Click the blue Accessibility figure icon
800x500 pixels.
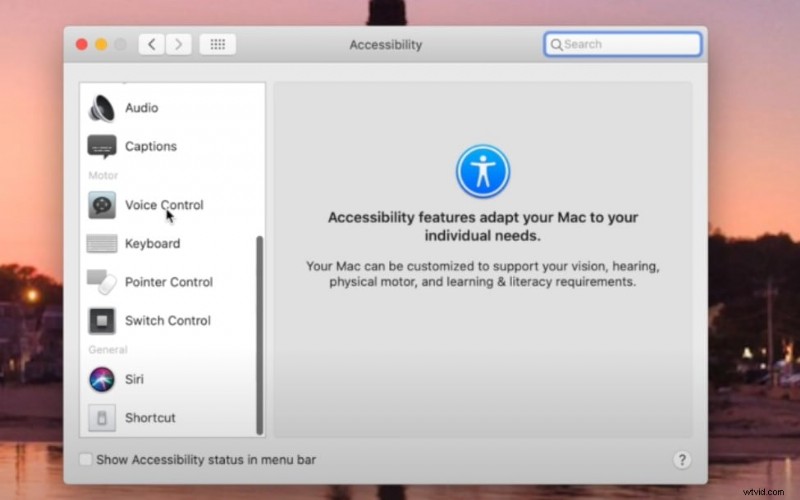(483, 171)
